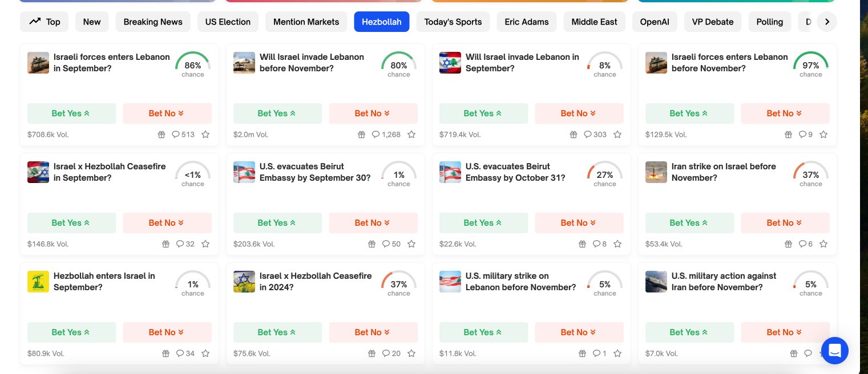The width and height of the screenshot is (868, 374).
Task: Bet No on 'Iran strike on Israel before November'
Action: [785, 223]
